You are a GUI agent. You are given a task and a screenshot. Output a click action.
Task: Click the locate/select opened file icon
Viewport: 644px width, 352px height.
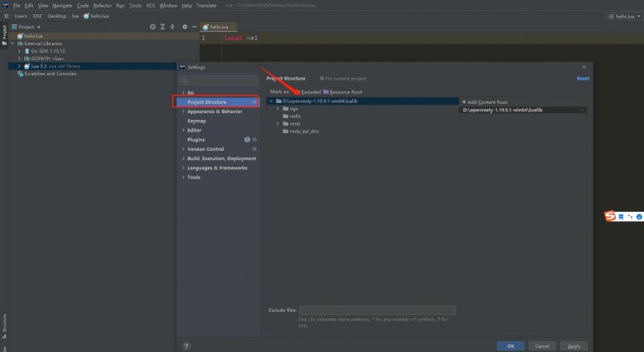153,27
